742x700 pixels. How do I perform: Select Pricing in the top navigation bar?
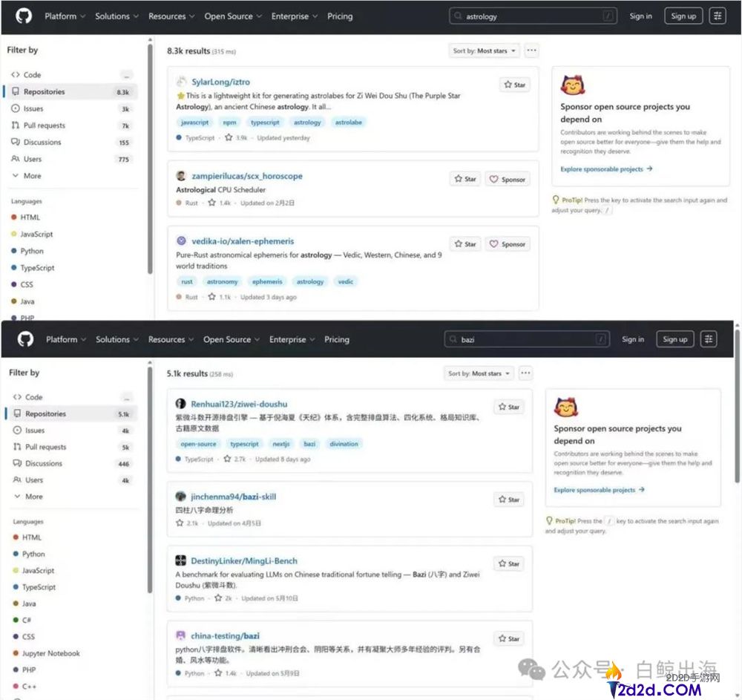pyautogui.click(x=340, y=16)
